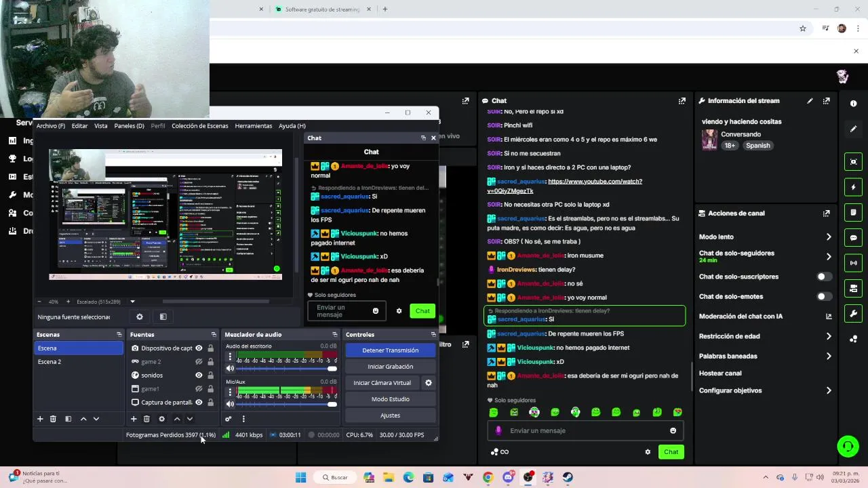The height and width of the screenshot is (488, 868).
Task: Adjust Mic/Aux volume slider
Action: tap(286, 404)
